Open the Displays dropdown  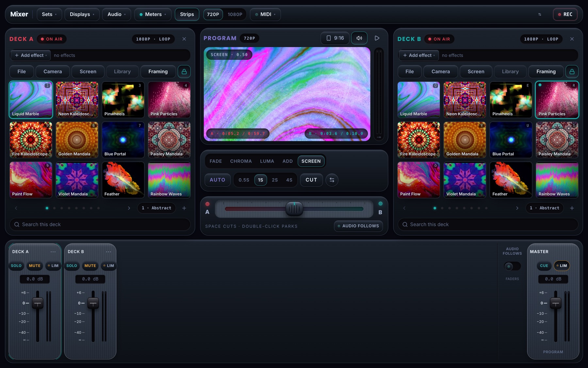point(82,14)
